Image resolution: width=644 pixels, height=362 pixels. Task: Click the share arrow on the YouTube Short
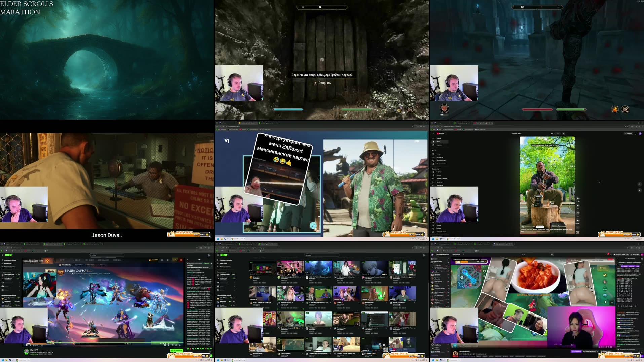(578, 220)
